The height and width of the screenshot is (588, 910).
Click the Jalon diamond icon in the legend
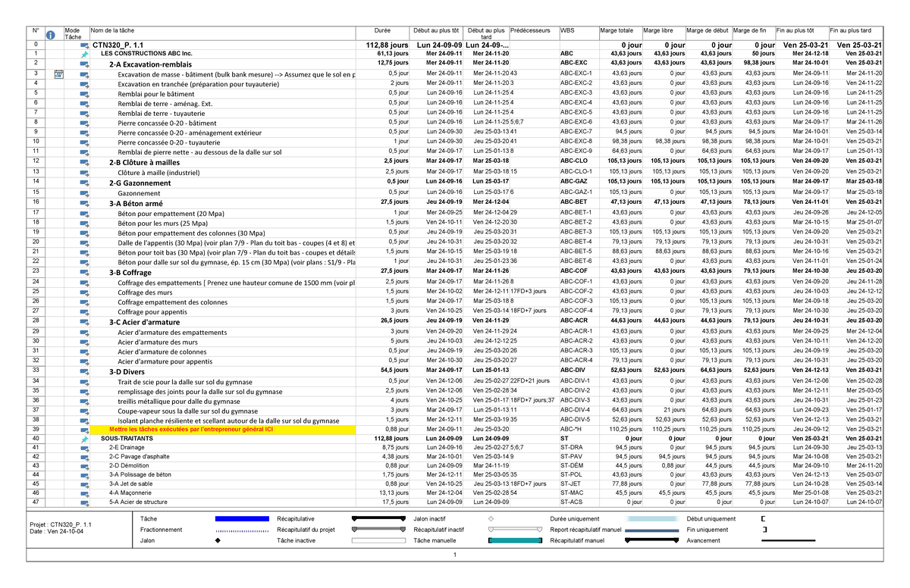point(218,540)
